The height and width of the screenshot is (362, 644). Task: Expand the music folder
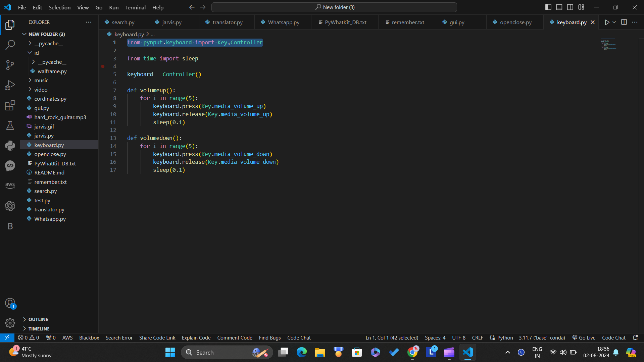click(x=41, y=81)
